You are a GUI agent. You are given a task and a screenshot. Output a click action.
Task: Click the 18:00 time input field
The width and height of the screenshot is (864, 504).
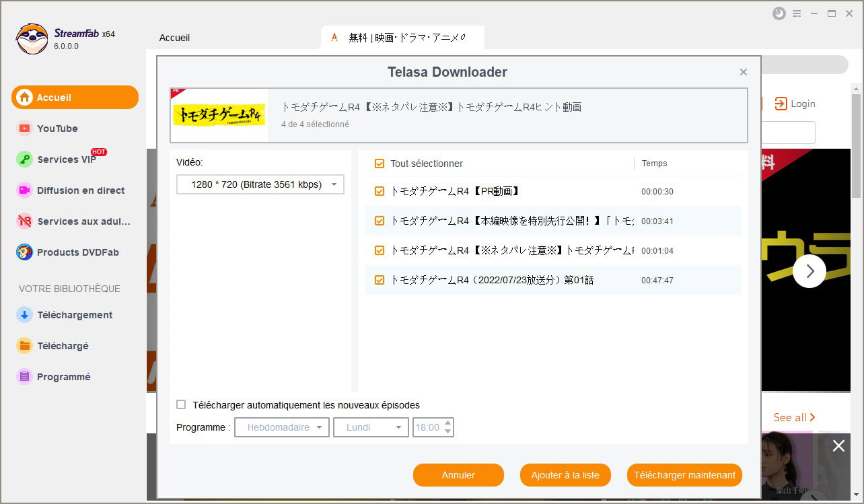(428, 427)
